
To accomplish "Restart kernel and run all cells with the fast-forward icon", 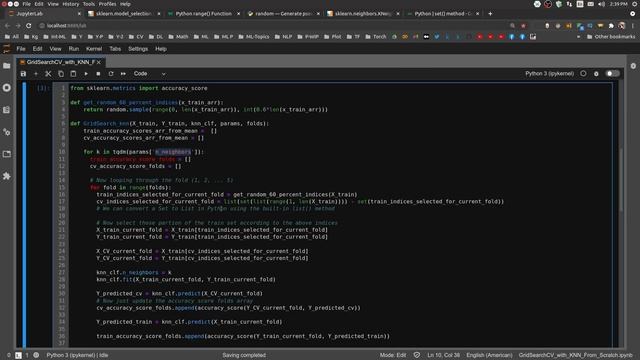I will [123, 74].
